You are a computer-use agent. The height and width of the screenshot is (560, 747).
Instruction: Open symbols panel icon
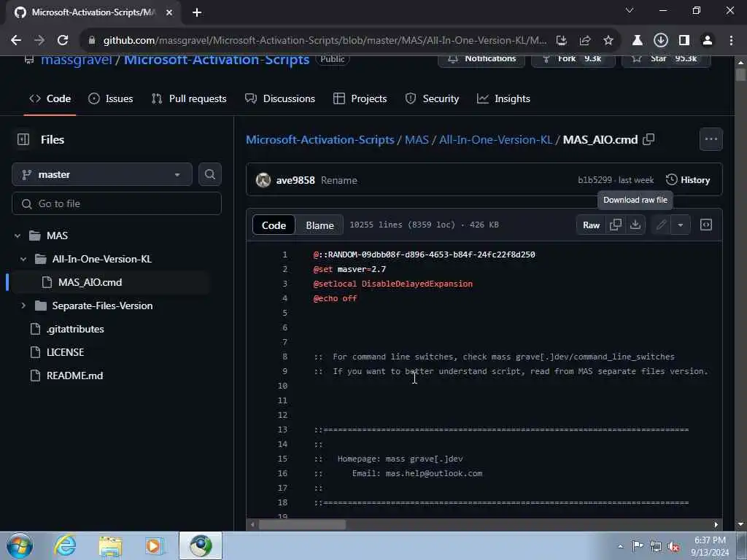(x=706, y=225)
